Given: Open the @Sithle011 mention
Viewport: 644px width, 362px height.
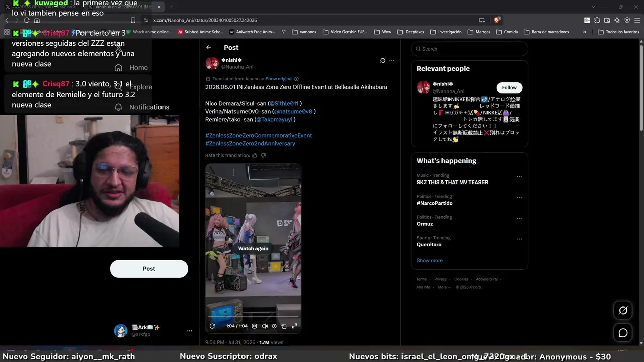Looking at the screenshot, I should (284, 103).
